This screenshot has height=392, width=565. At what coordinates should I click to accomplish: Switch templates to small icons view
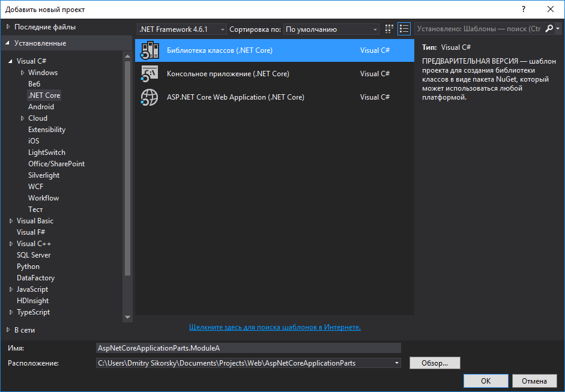point(388,28)
